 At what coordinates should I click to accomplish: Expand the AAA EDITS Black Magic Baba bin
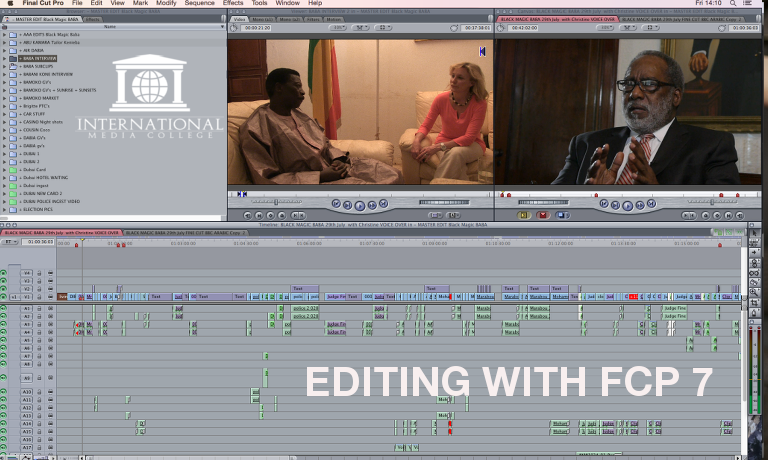tap(4, 35)
